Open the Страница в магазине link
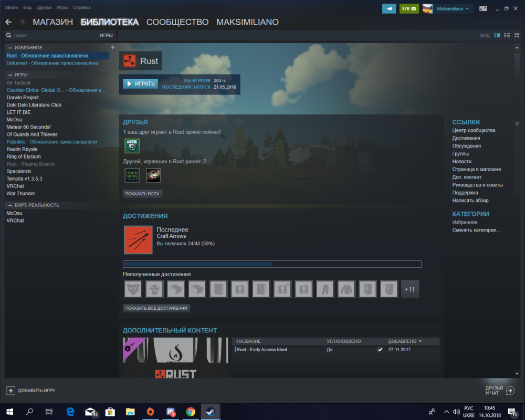Screen dimensions: 525x420 click(x=477, y=169)
